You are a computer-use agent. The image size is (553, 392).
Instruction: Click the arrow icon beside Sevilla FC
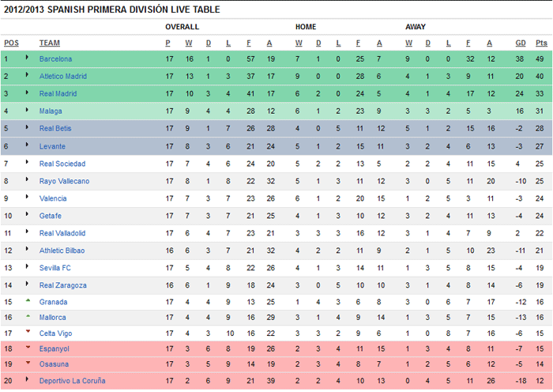click(x=27, y=266)
